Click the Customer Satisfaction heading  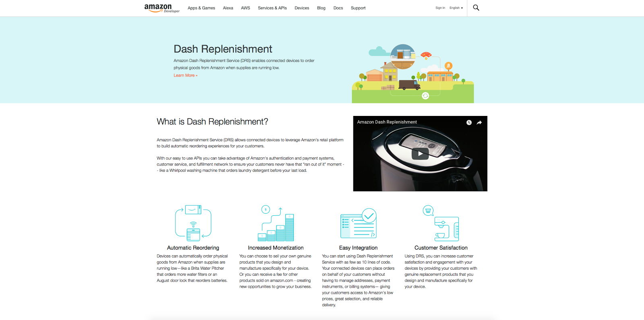pyautogui.click(x=441, y=248)
